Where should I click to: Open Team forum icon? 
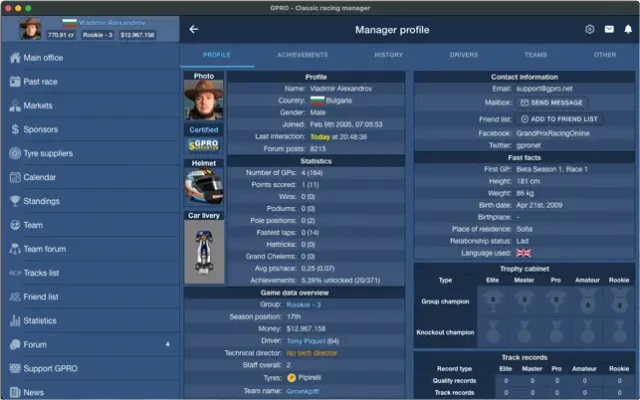coord(15,249)
